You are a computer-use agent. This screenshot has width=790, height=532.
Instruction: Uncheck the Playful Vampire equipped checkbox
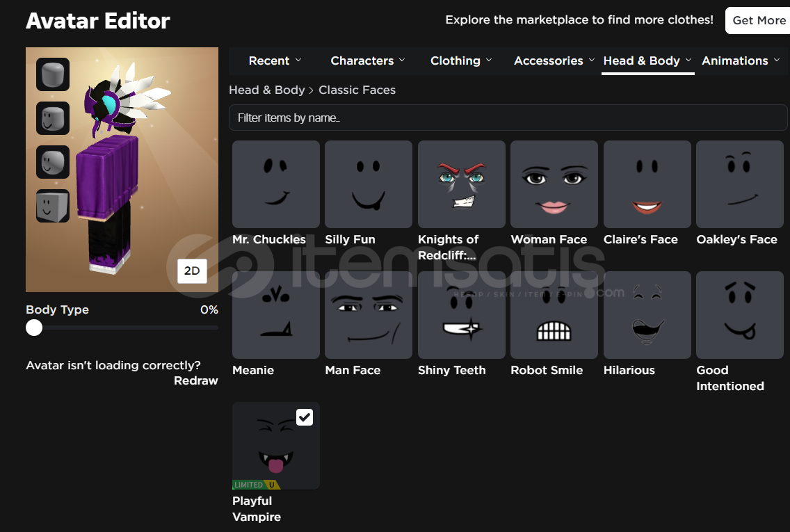(x=305, y=417)
